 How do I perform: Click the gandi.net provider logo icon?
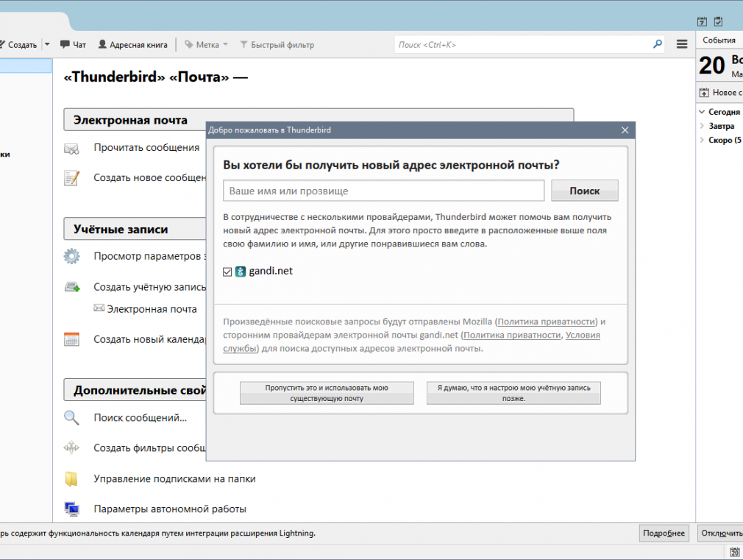pyautogui.click(x=241, y=272)
